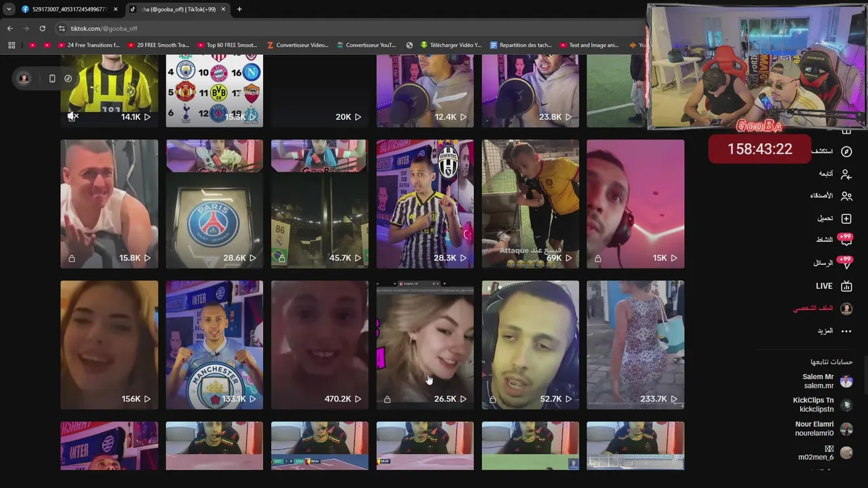Toggle mute icon on the 14.1K video
868x488 pixels.
(73, 117)
